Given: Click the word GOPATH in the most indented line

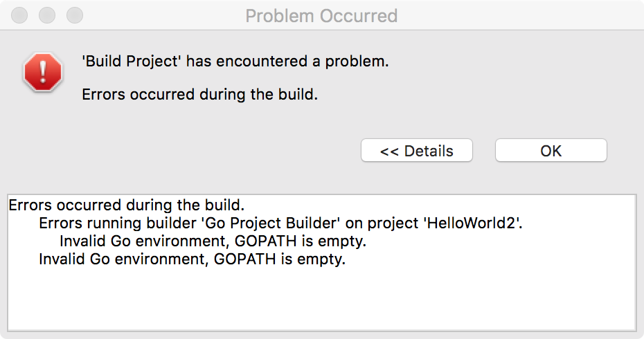Looking at the screenshot, I should [266, 241].
